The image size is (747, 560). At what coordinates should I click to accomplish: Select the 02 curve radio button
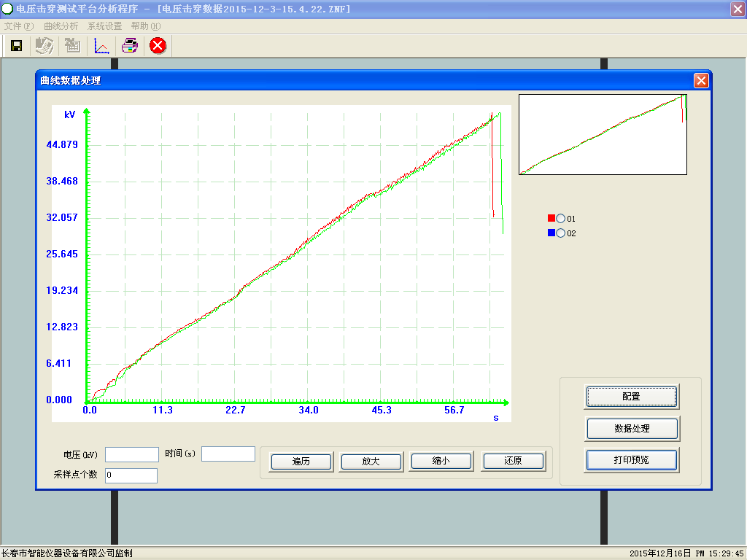coord(560,233)
